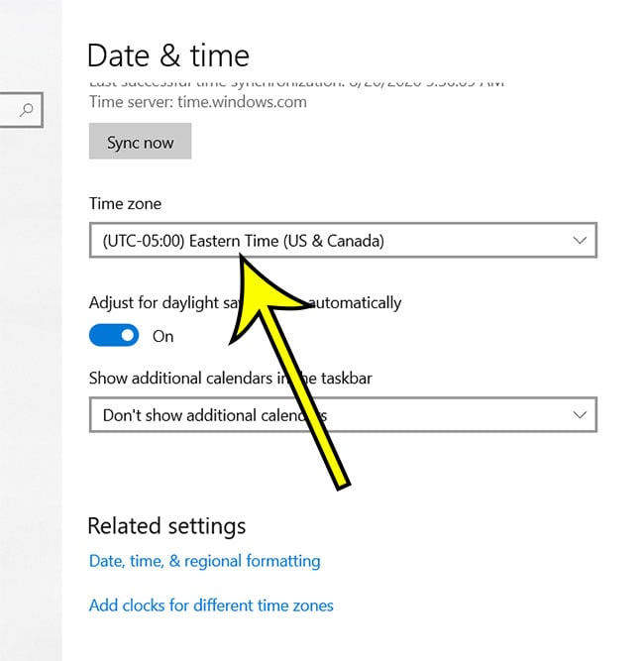Click the settings search input field
644x661 pixels.
pyautogui.click(x=10, y=110)
